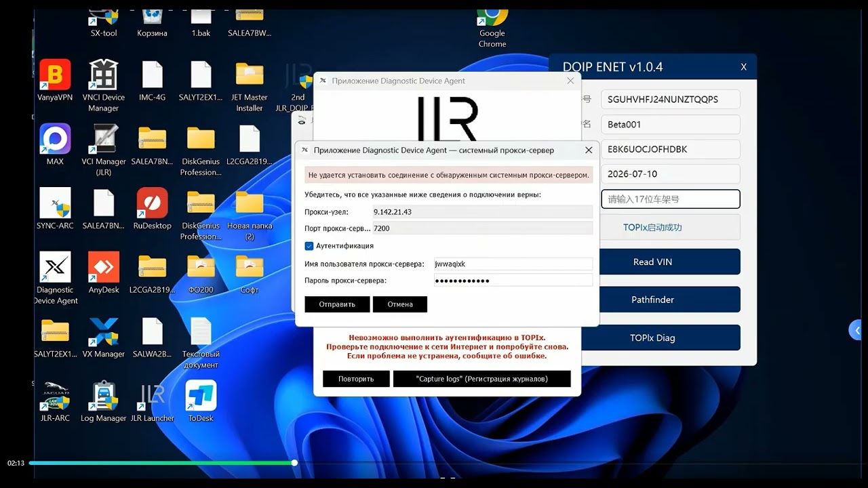Viewport: 868px width, 488px height.
Task: Focus the proxy port field showing 7200
Action: point(482,228)
